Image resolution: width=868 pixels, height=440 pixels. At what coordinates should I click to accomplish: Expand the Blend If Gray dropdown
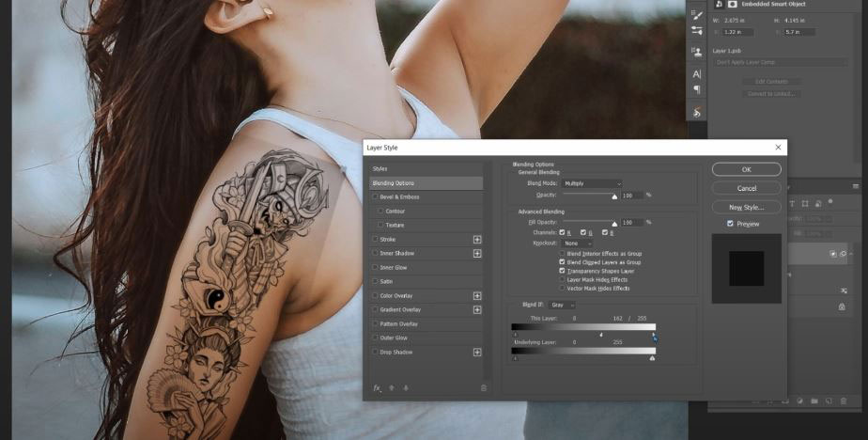tap(563, 305)
